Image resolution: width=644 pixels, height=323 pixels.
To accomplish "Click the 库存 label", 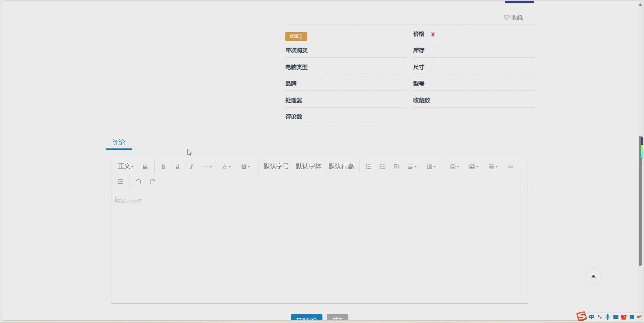I will pyautogui.click(x=419, y=50).
